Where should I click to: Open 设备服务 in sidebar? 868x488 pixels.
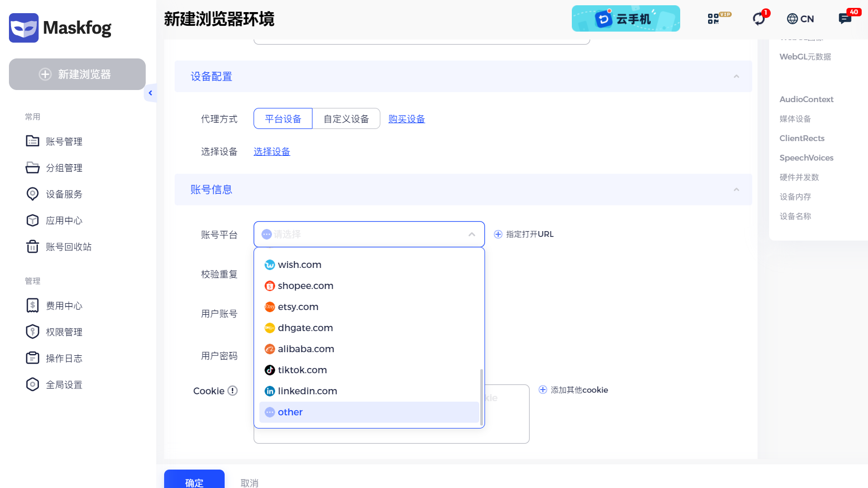click(54, 194)
